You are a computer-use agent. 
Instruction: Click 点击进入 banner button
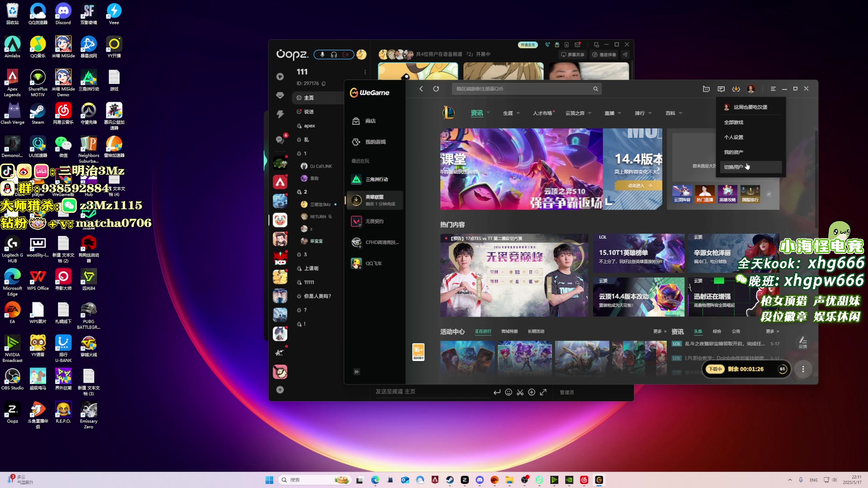point(639,186)
